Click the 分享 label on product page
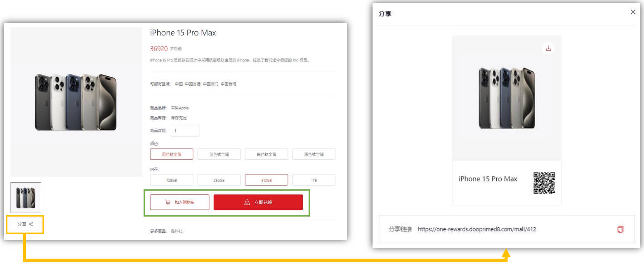Viewport: 644px width, 264px height. [x=22, y=224]
